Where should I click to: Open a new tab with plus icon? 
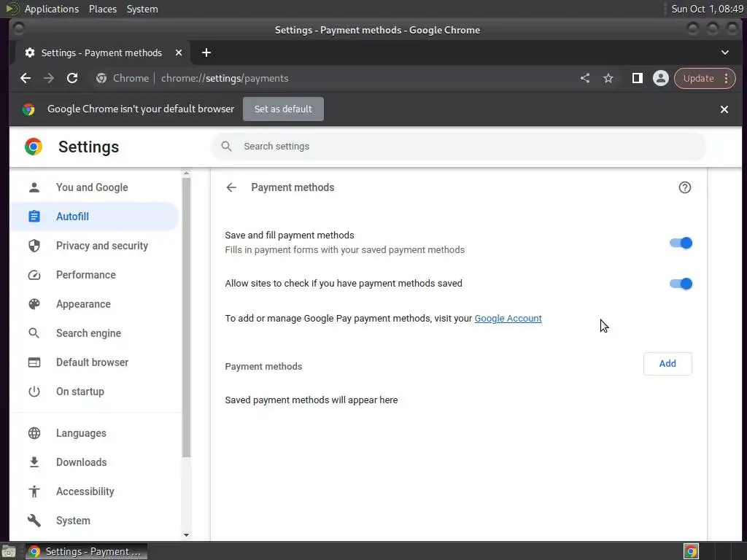[x=206, y=52]
